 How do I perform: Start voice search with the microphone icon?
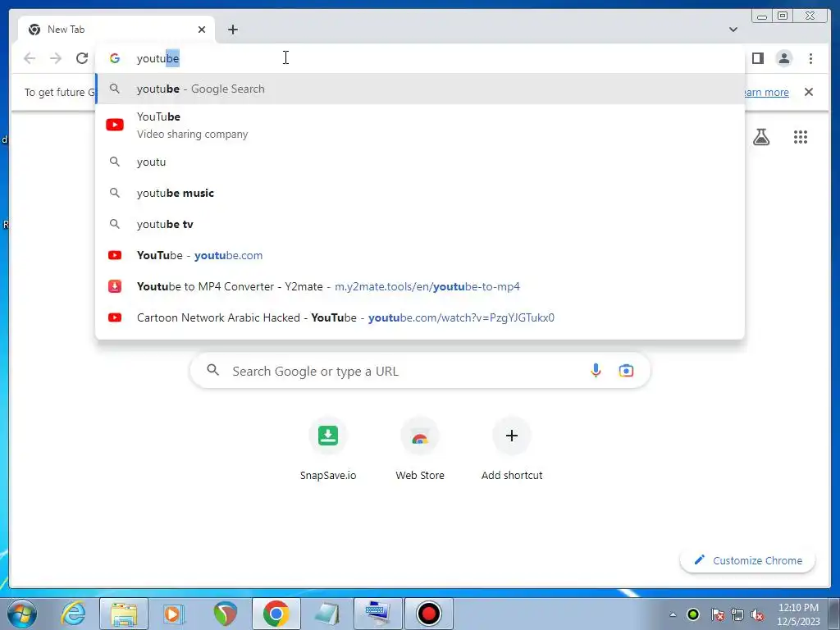coord(596,371)
